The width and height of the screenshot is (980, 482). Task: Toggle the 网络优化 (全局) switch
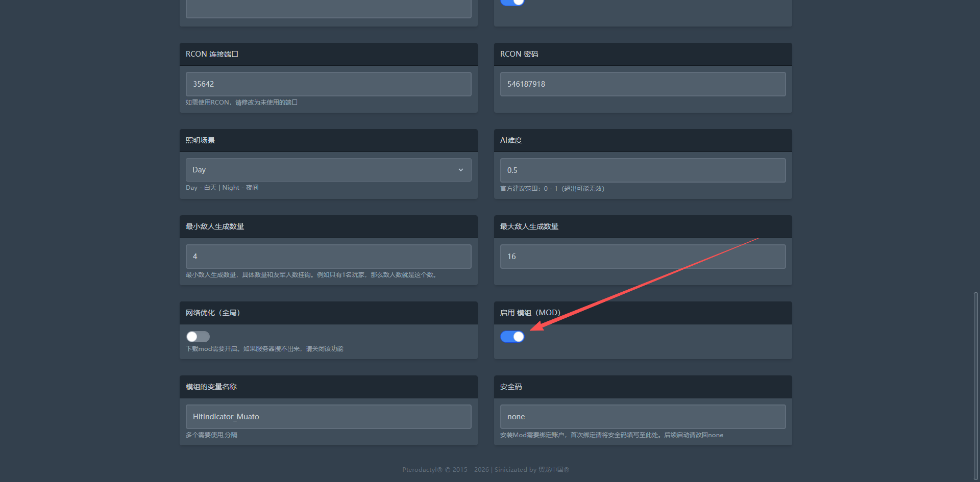[x=198, y=337]
